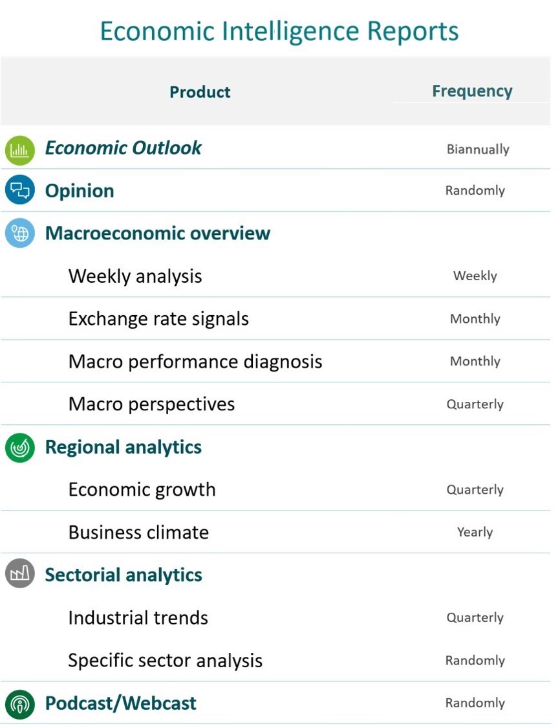Select Industrial trends entry
The height and width of the screenshot is (728, 560).
(138, 618)
